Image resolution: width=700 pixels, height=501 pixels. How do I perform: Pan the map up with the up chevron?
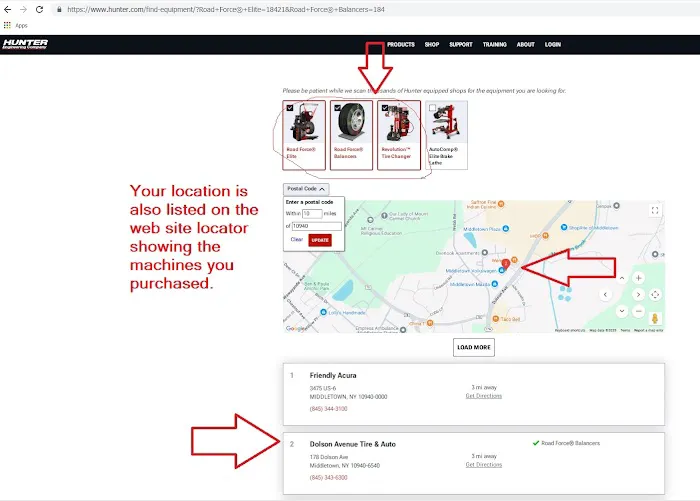click(622, 278)
